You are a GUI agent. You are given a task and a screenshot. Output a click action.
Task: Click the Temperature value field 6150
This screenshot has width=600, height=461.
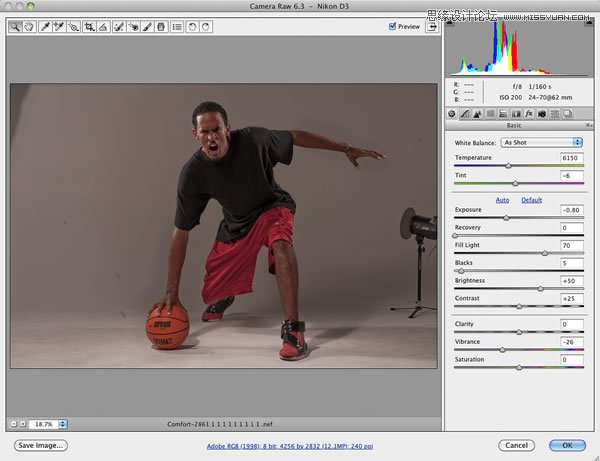pos(572,158)
